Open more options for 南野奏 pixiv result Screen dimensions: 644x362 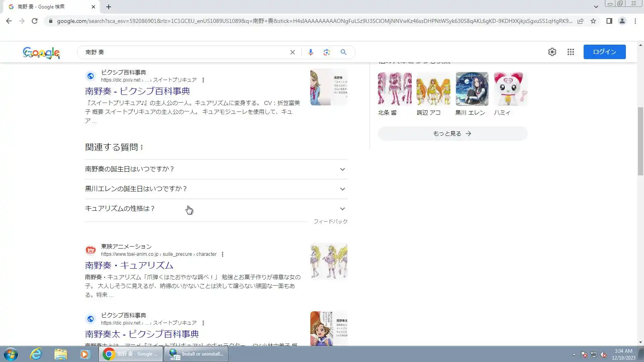click(x=203, y=80)
